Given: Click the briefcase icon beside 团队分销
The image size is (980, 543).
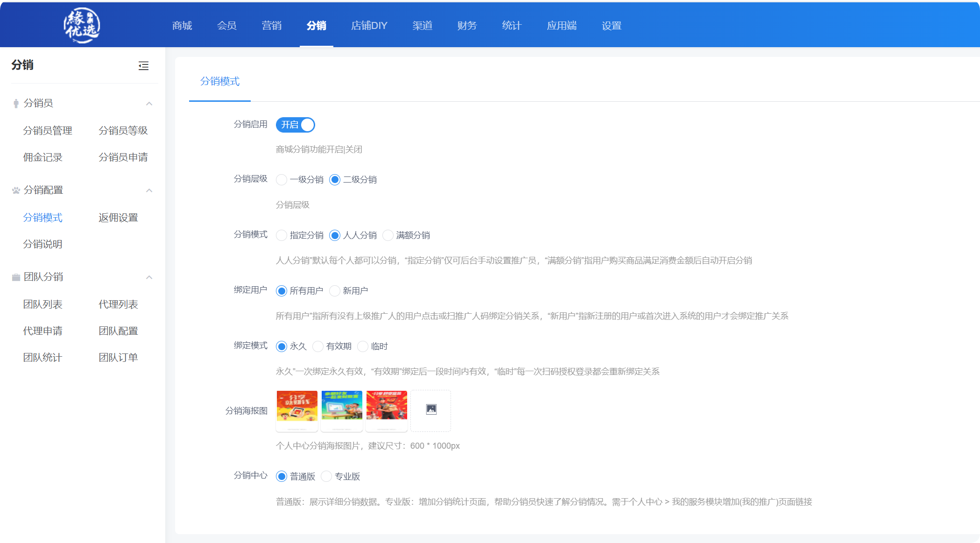Looking at the screenshot, I should [16, 277].
